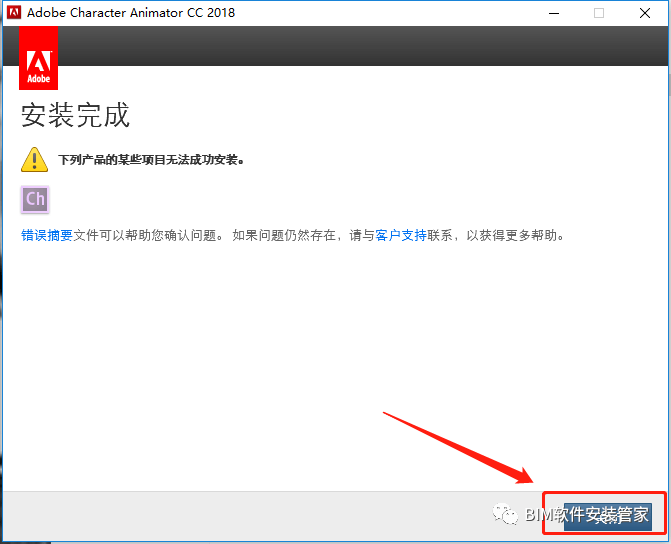Viewport: 671px width, 544px height.
Task: Close the Adobe Character Animator CC 2018 window
Action: tap(645, 13)
